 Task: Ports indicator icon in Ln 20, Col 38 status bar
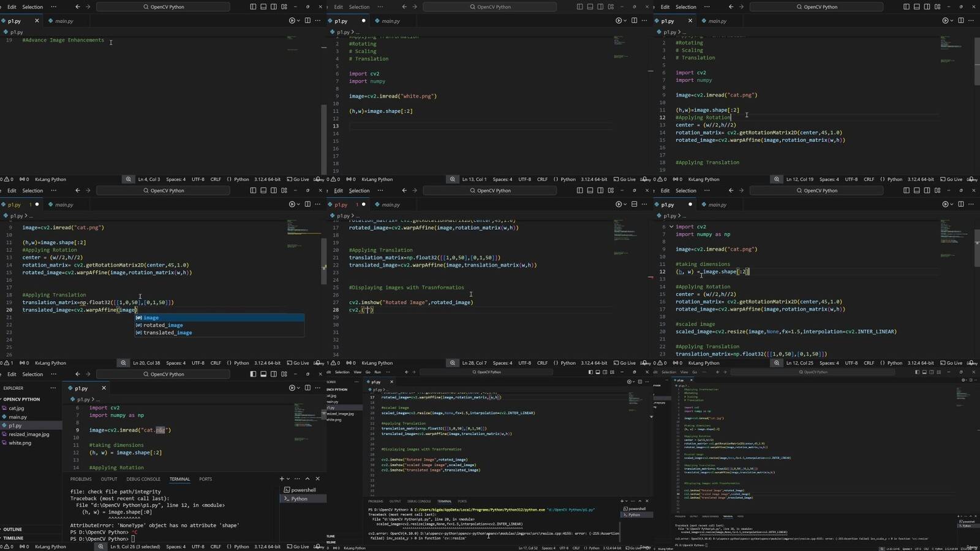(23, 363)
